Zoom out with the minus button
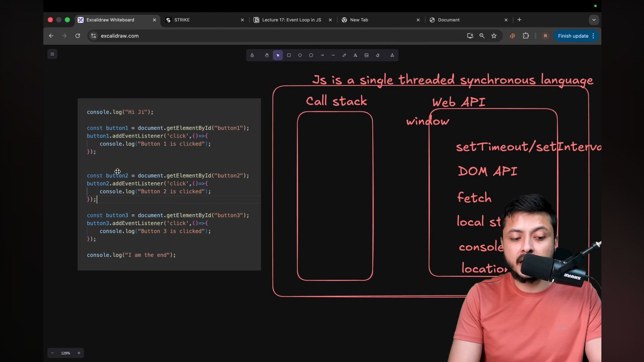The height and width of the screenshot is (362, 644). (52, 353)
